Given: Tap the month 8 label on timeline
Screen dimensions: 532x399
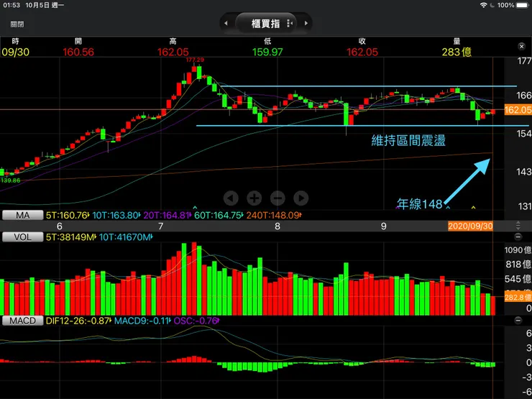Looking at the screenshot, I should [x=278, y=226].
